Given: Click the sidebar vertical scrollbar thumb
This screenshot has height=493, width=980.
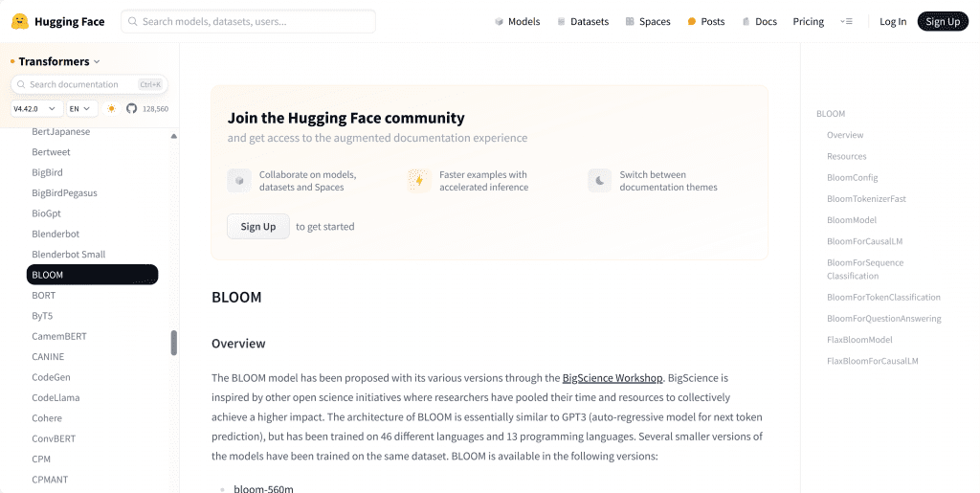Looking at the screenshot, I should (174, 342).
